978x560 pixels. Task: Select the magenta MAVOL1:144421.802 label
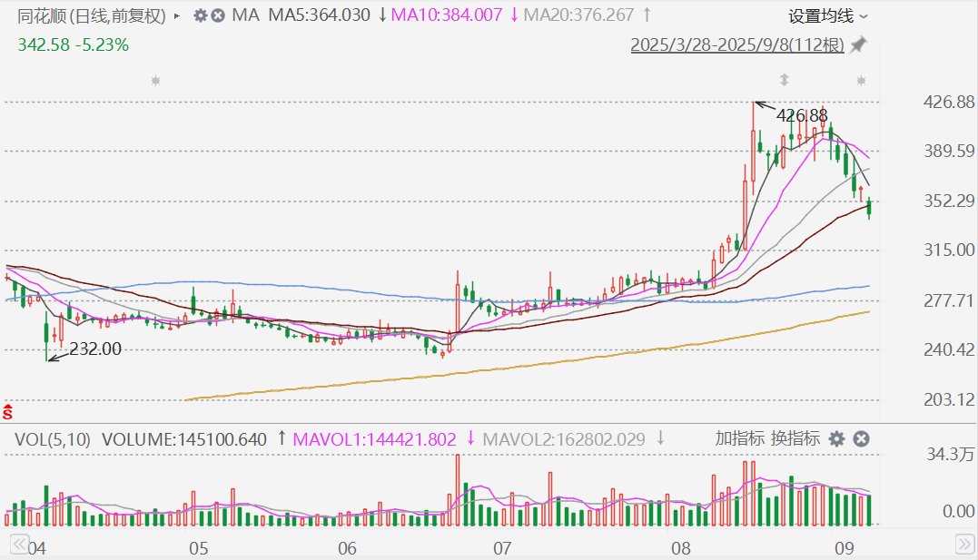click(374, 439)
